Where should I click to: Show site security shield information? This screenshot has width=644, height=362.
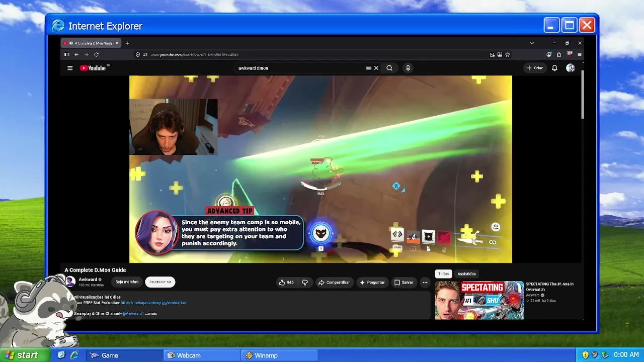[x=137, y=55]
